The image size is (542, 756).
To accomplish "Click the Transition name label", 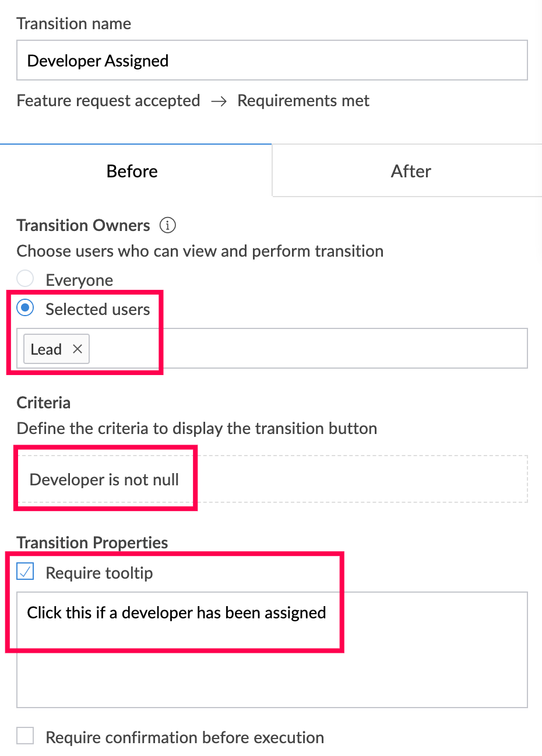I will pyautogui.click(x=74, y=24).
